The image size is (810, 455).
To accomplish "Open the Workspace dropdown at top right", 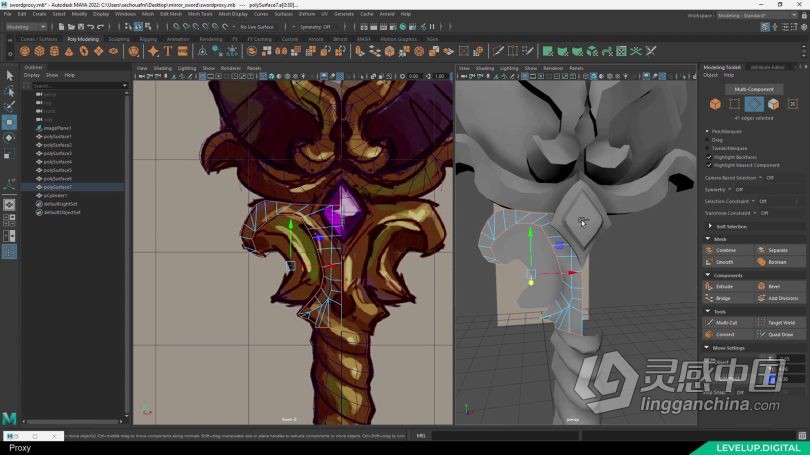I will 757,15.
